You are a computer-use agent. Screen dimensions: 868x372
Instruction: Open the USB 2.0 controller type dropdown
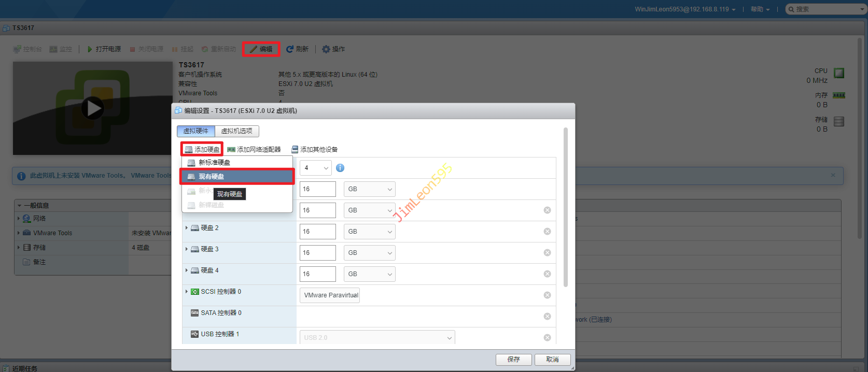click(x=377, y=338)
